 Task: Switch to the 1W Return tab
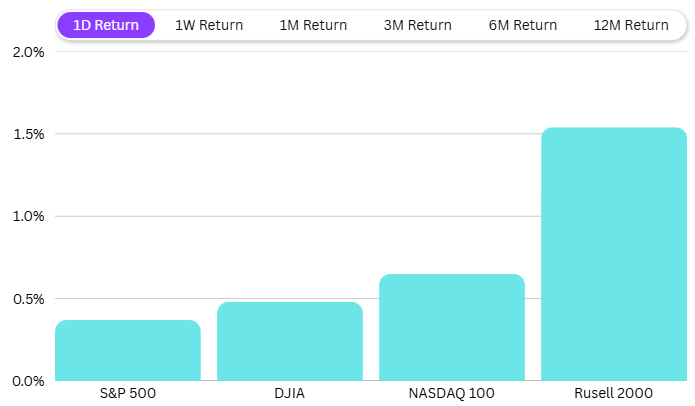coord(209,25)
